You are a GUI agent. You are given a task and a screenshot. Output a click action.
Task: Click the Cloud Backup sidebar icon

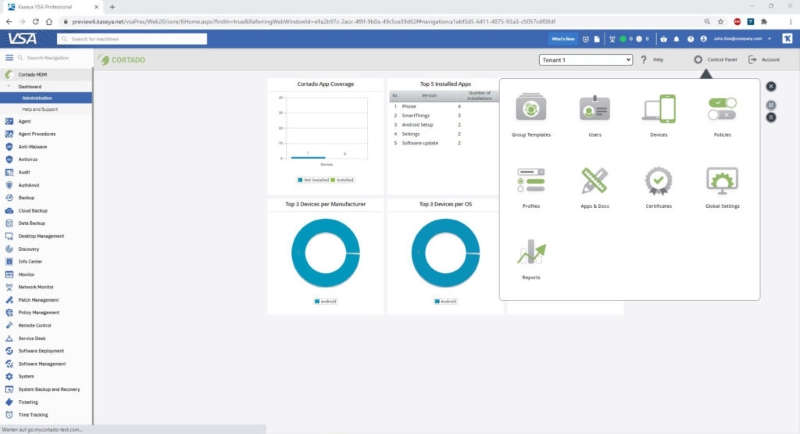coord(9,211)
